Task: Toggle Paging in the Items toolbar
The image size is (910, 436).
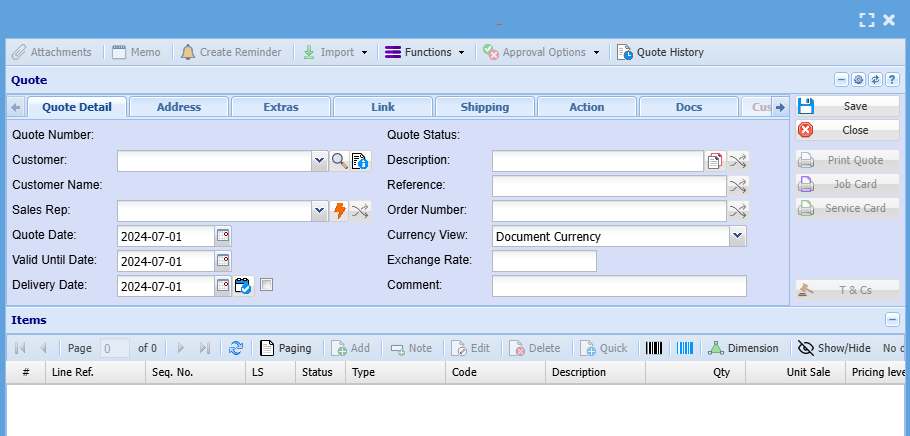Action: 286,348
